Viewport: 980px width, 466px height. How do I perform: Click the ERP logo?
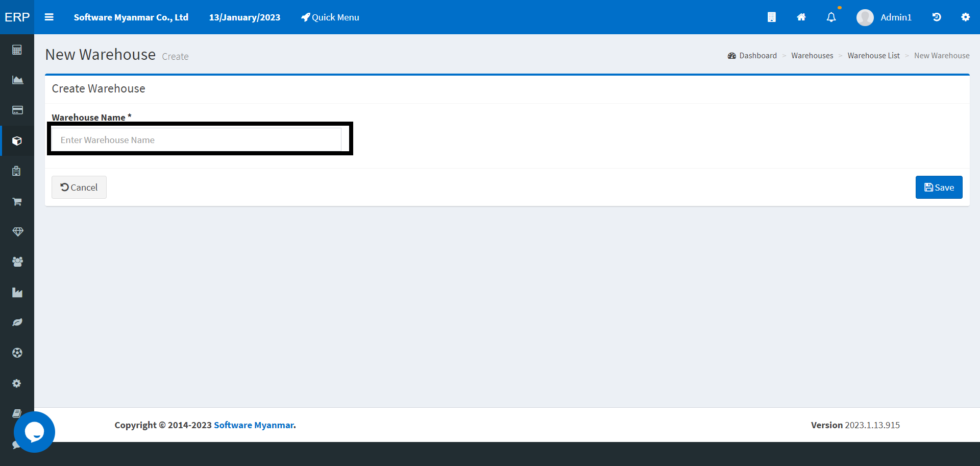(x=17, y=17)
